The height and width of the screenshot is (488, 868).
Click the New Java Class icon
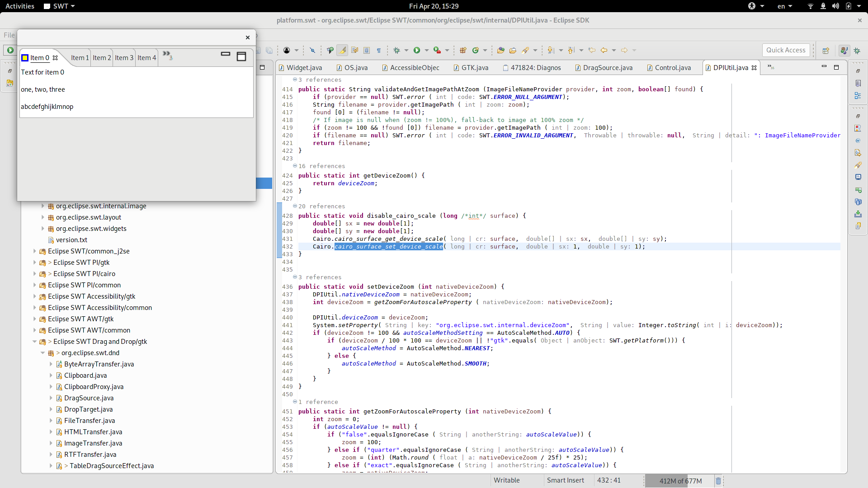[476, 50]
